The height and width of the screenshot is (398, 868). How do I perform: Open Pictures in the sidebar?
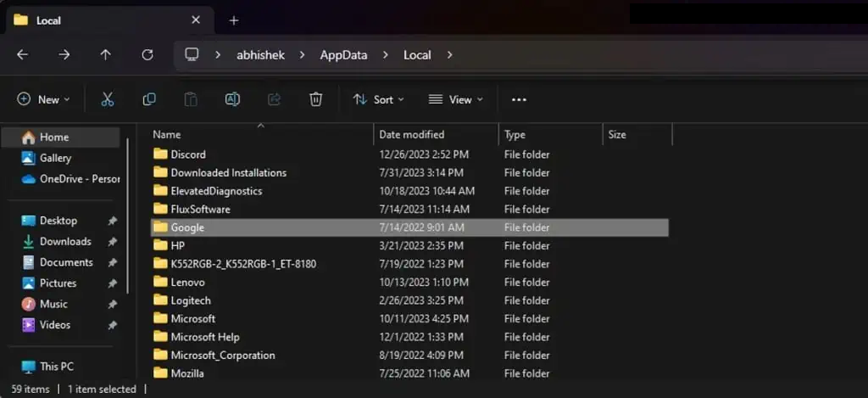click(x=58, y=283)
